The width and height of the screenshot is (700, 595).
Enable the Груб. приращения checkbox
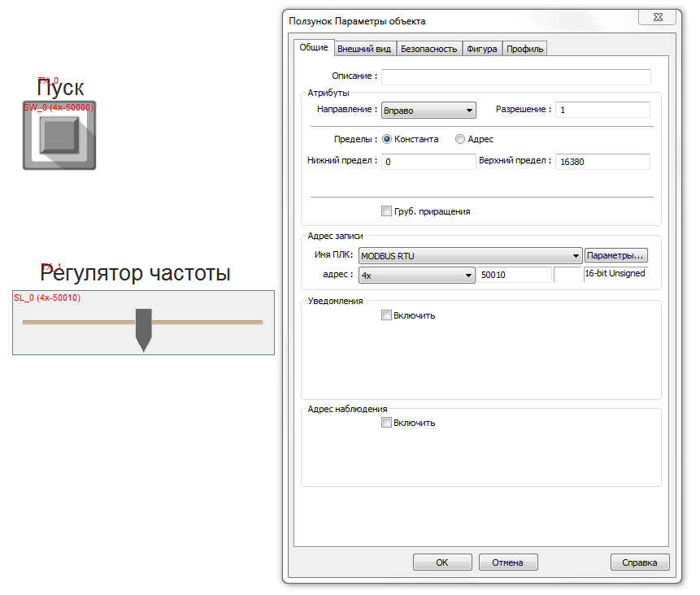pyautogui.click(x=386, y=211)
